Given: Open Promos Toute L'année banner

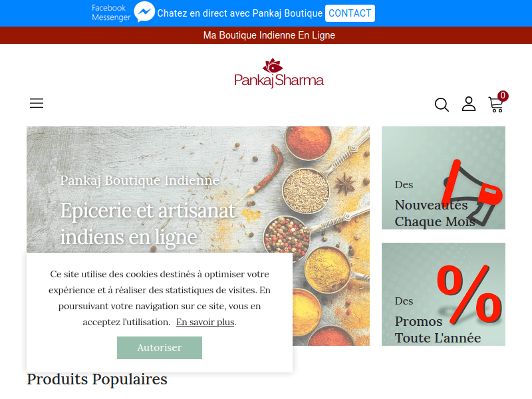Looking at the screenshot, I should pyautogui.click(x=443, y=294).
